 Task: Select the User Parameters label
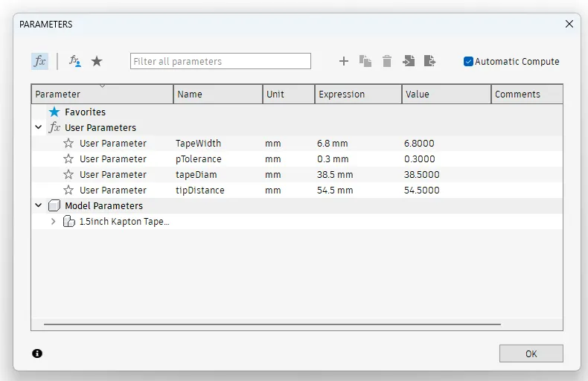[100, 127]
